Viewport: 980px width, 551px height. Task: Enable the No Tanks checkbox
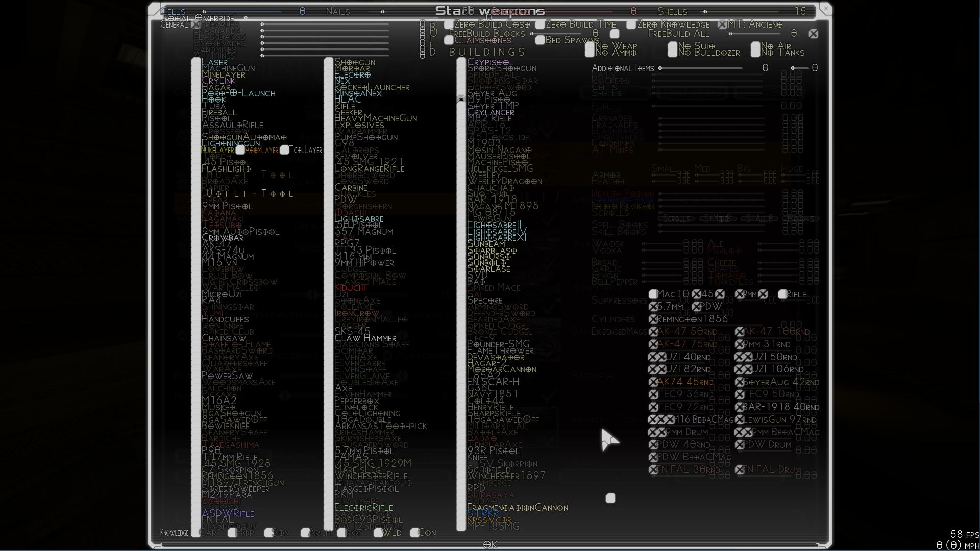[x=756, y=53]
